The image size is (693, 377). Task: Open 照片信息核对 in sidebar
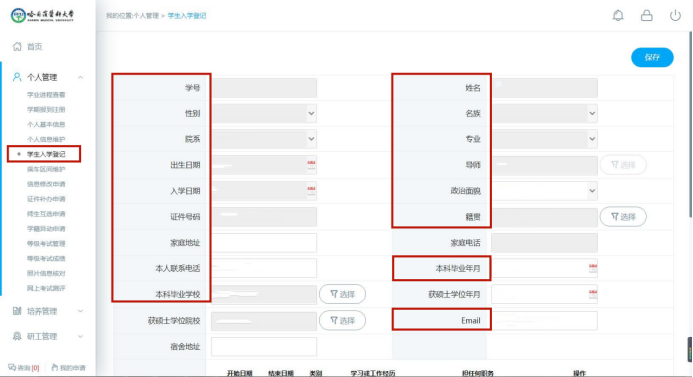[x=46, y=273]
